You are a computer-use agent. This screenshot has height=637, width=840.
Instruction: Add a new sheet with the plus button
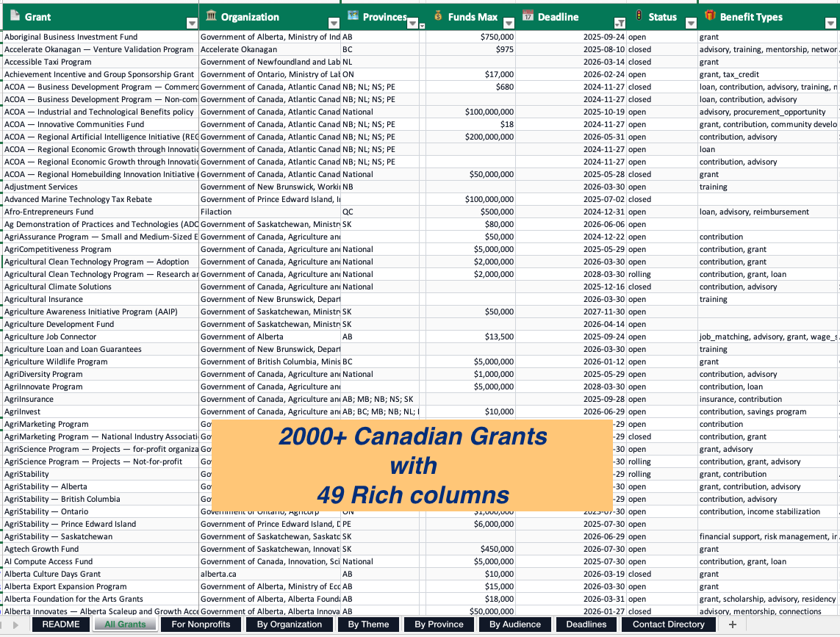(x=732, y=624)
